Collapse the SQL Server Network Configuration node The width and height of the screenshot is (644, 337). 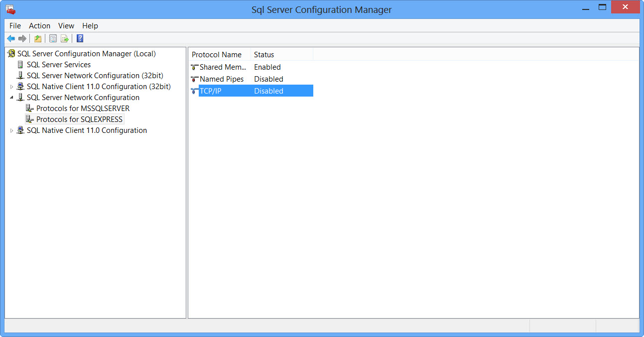11,97
